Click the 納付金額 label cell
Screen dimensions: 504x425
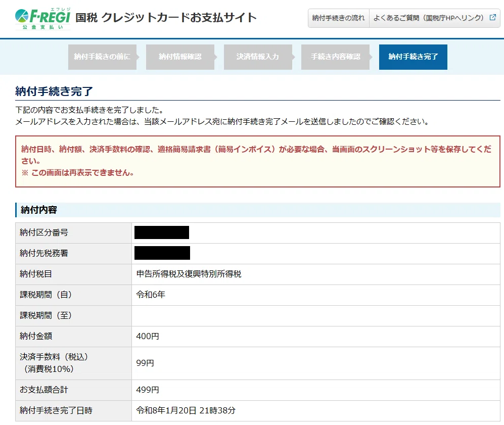pyautogui.click(x=74, y=337)
